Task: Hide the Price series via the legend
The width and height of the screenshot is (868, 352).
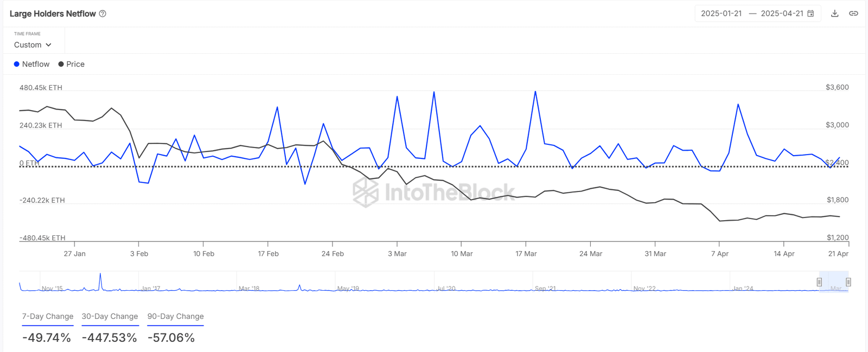Action: coord(71,64)
